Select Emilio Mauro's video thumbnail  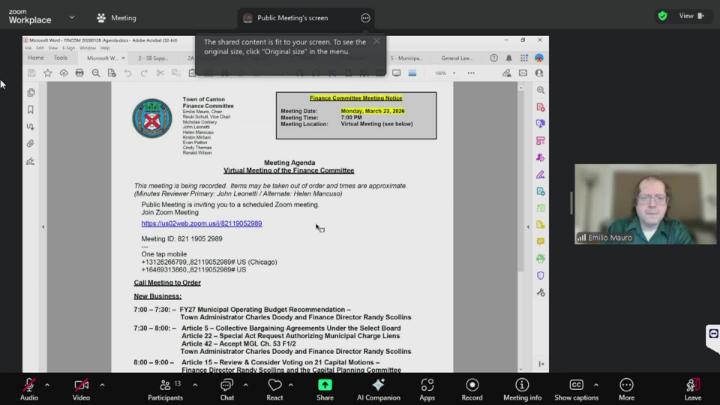(645, 205)
